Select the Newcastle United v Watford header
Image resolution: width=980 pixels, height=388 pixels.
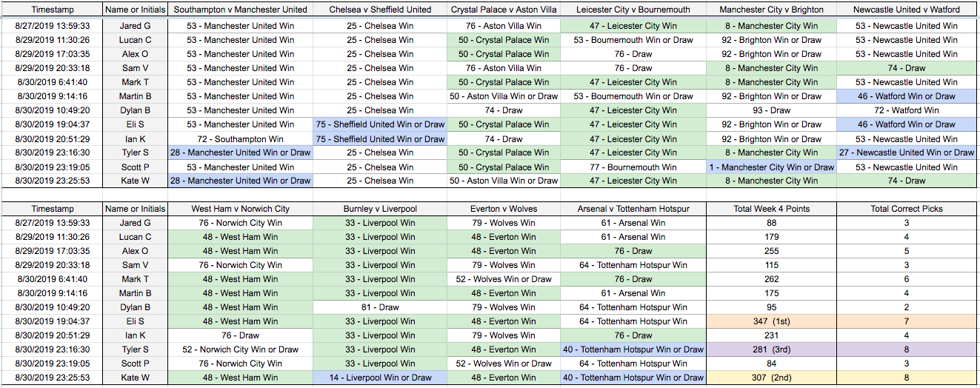[906, 10]
